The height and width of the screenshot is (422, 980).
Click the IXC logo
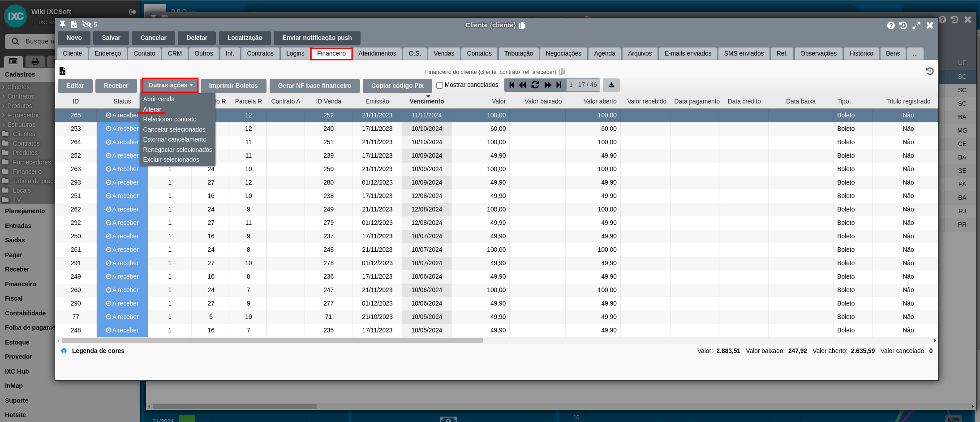coord(16,16)
